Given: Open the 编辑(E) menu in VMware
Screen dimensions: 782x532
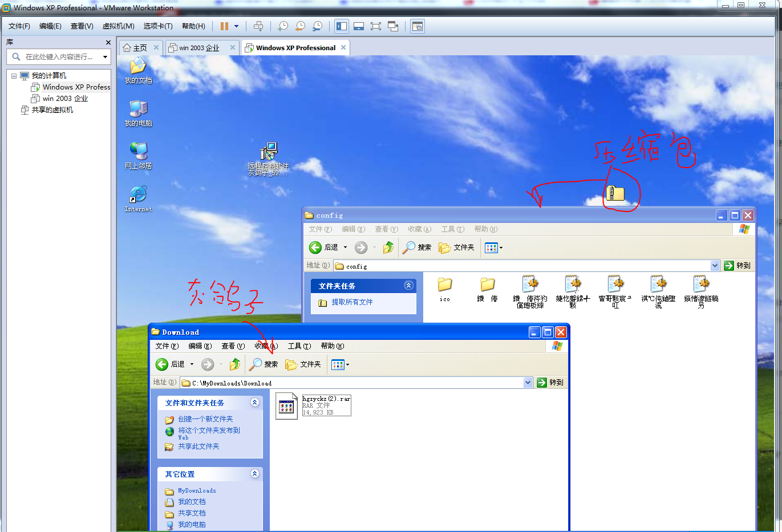Looking at the screenshot, I should [x=50, y=26].
